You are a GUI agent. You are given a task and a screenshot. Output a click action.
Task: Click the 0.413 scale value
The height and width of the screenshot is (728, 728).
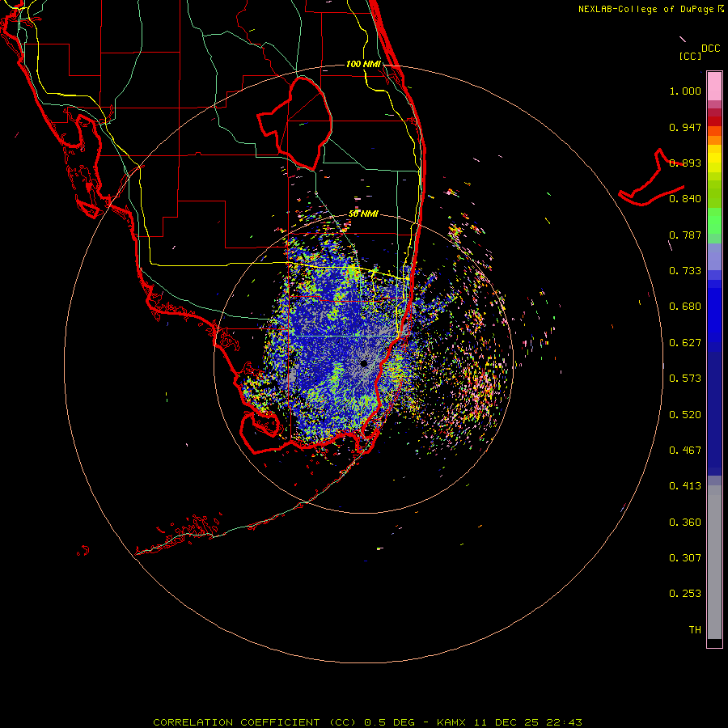pos(685,486)
